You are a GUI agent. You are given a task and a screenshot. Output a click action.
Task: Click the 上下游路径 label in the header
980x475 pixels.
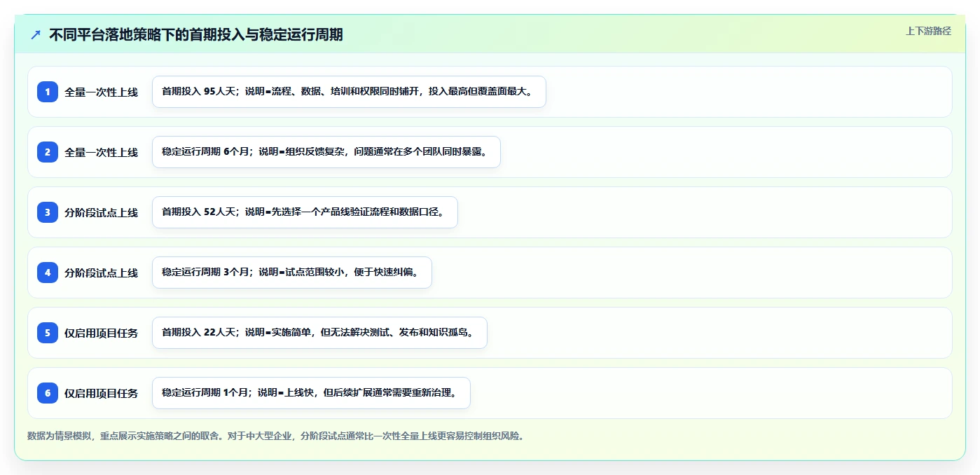[x=928, y=31]
